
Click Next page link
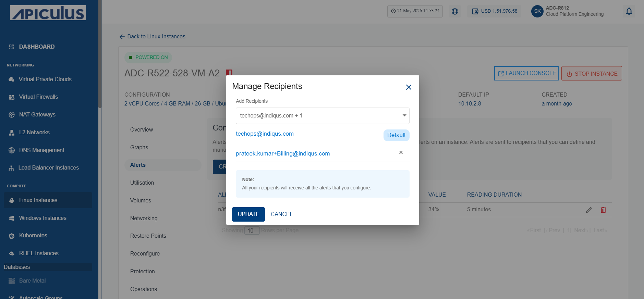pyautogui.click(x=581, y=231)
